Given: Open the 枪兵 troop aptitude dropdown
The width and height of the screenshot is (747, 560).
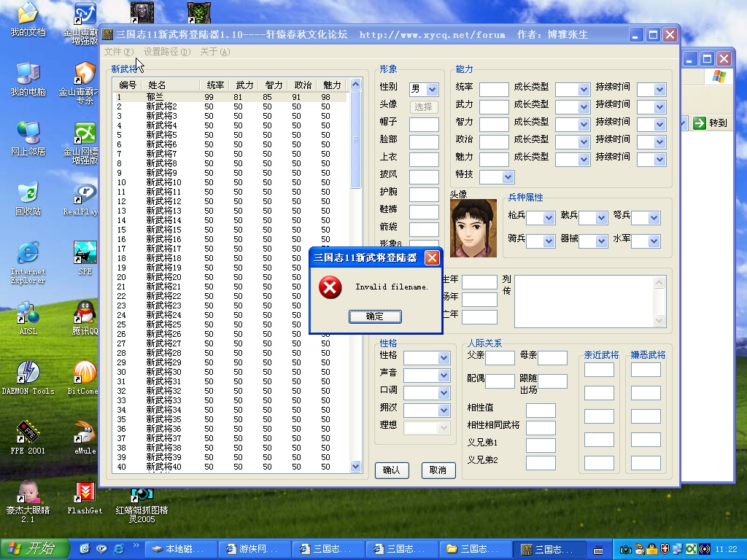Looking at the screenshot, I should click(549, 218).
